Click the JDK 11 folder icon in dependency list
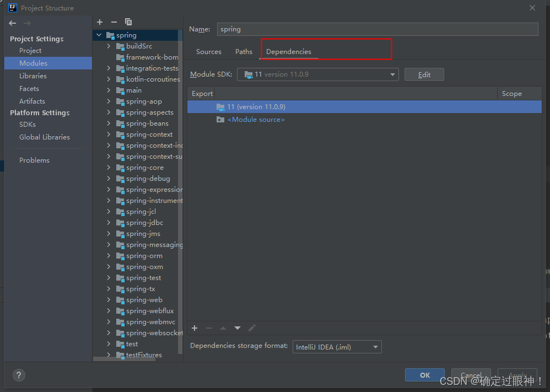This screenshot has height=392, width=550. (x=220, y=107)
